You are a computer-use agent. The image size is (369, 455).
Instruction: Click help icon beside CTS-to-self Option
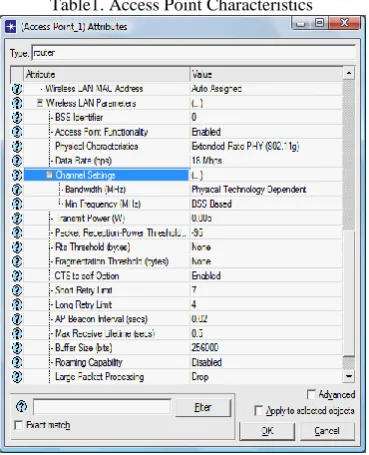point(17,276)
